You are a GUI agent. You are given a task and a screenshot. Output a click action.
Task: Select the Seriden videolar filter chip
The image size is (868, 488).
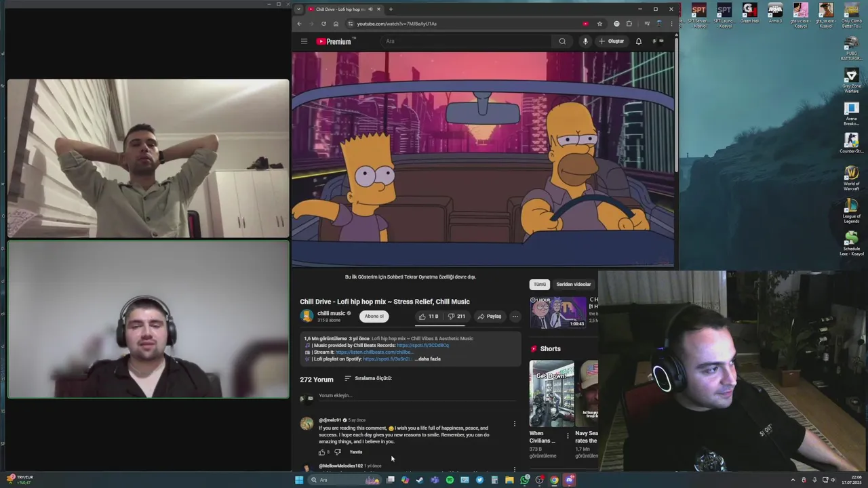tap(574, 285)
